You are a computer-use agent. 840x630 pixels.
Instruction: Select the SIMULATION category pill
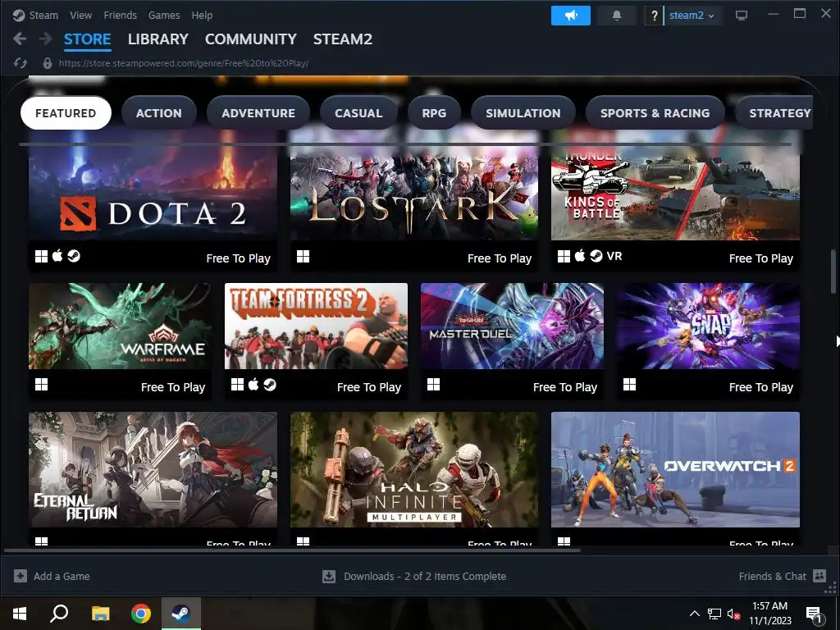(523, 113)
